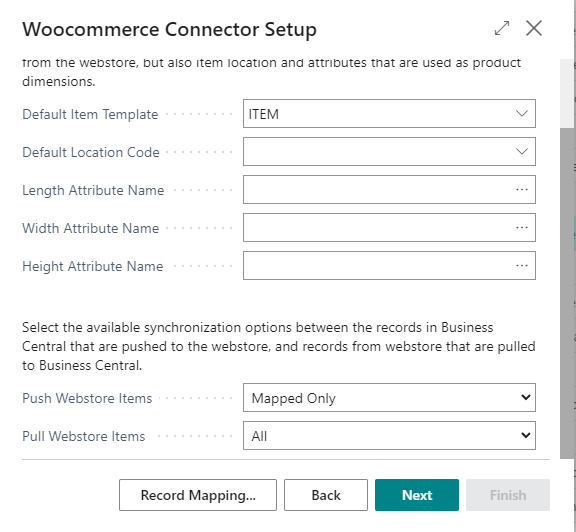Go back with the Back button
This screenshot has width=576, height=532.
[x=326, y=495]
